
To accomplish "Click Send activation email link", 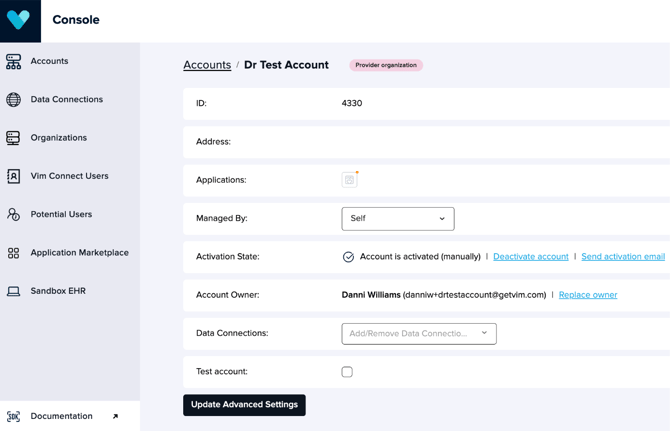I will (x=623, y=257).
